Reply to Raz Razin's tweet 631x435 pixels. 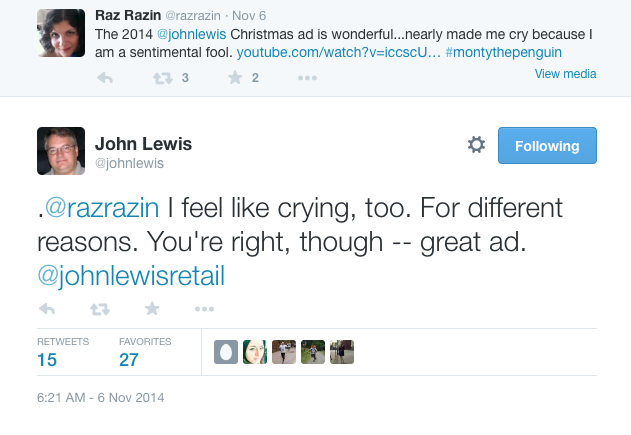pyautogui.click(x=104, y=78)
